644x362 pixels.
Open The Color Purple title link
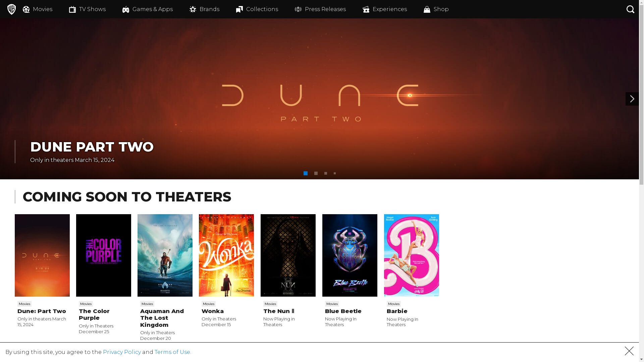(94, 314)
